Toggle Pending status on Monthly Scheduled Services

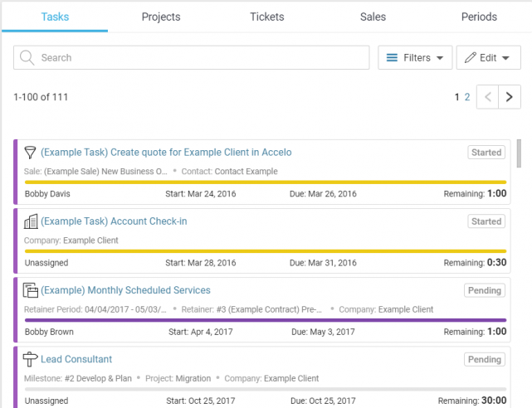coord(484,290)
